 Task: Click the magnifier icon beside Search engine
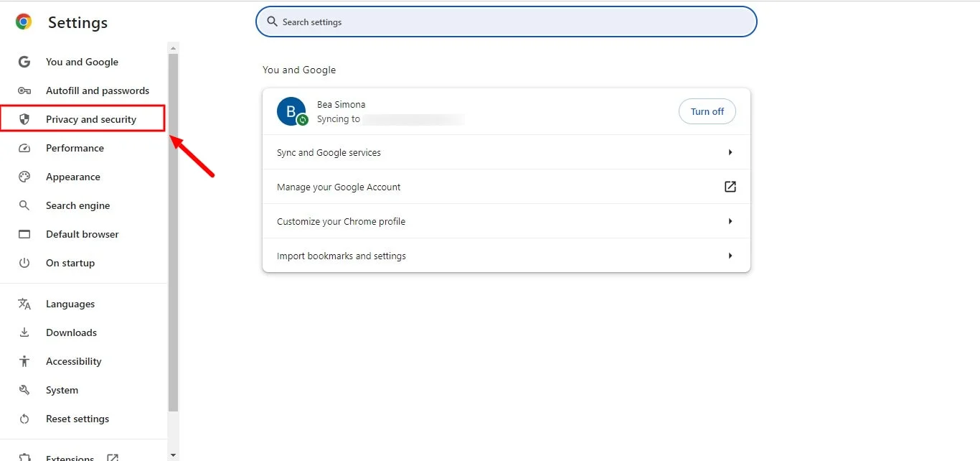click(24, 205)
